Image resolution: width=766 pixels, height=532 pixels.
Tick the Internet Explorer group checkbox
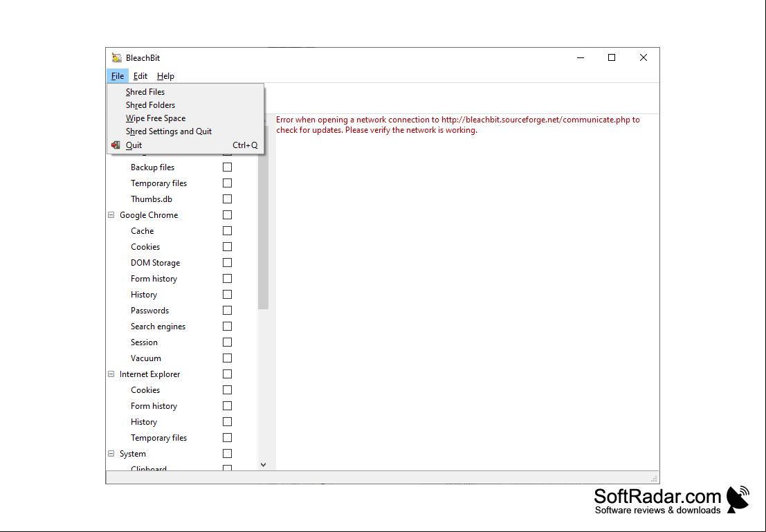point(227,374)
